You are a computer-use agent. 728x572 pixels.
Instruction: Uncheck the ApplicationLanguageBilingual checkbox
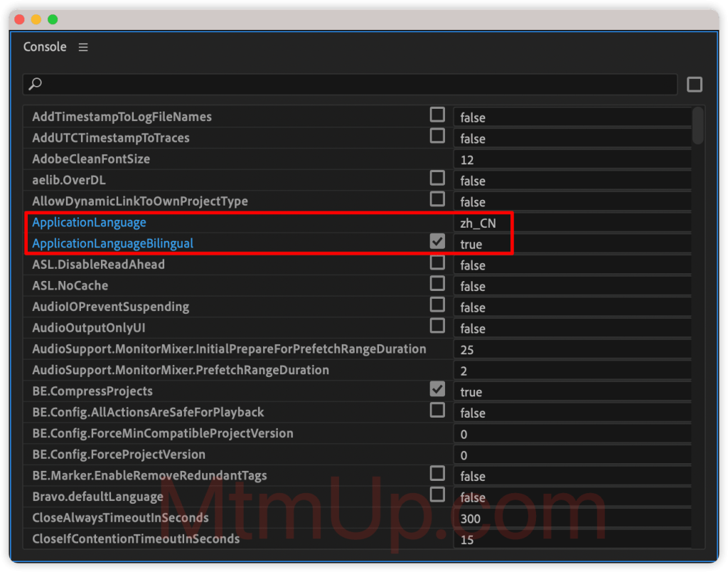tap(437, 242)
